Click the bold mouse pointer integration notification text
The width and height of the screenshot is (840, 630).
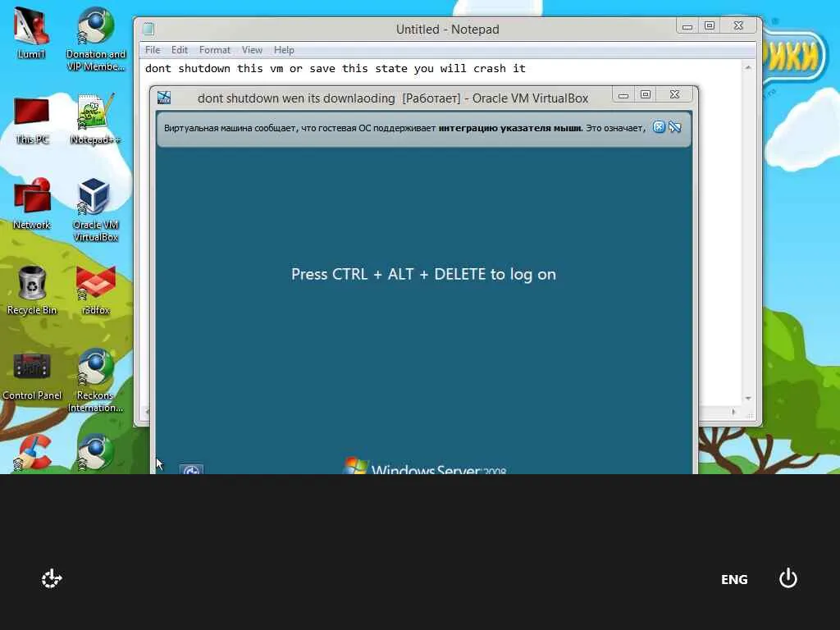(509, 127)
